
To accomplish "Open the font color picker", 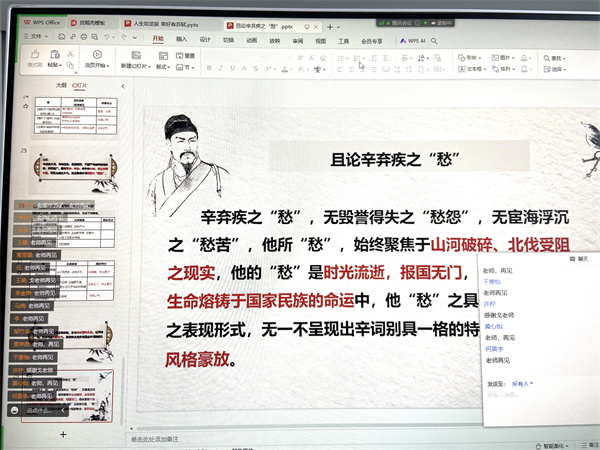I will (285, 69).
